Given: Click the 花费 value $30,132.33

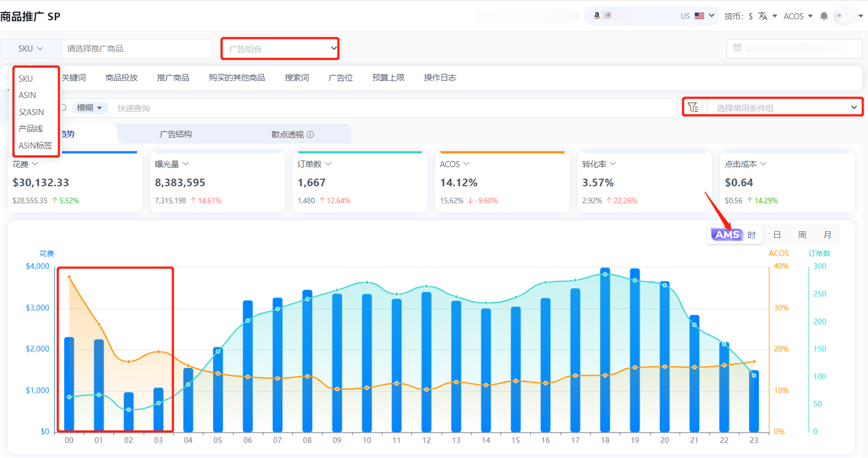Looking at the screenshot, I should [41, 182].
